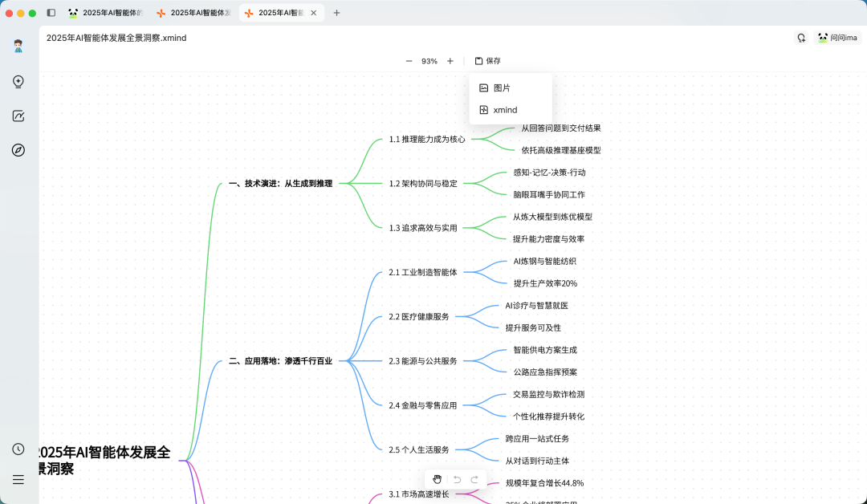Image resolution: width=867 pixels, height=504 pixels.
Task: Expand the 1.1 推理能力成为核心 node
Action: pyautogui.click(x=482, y=139)
